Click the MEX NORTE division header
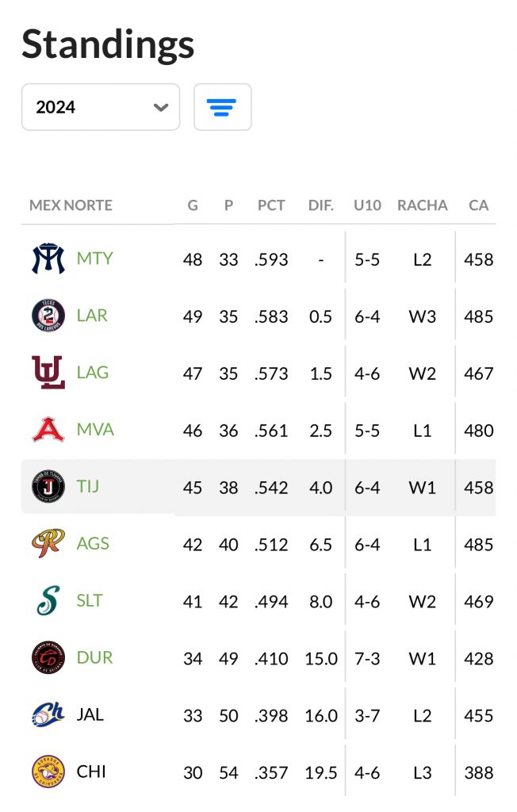The image size is (517, 812). 71,205
